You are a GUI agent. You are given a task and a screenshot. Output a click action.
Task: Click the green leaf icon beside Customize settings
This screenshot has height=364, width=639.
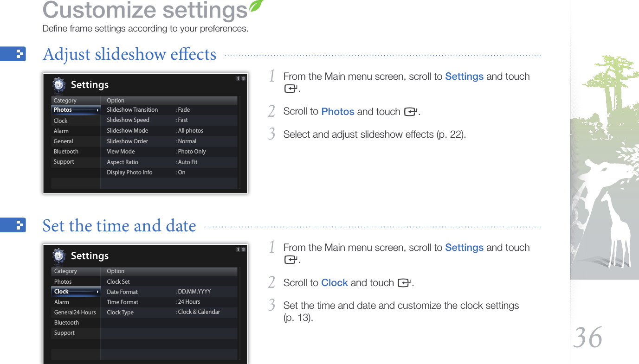pos(256,6)
